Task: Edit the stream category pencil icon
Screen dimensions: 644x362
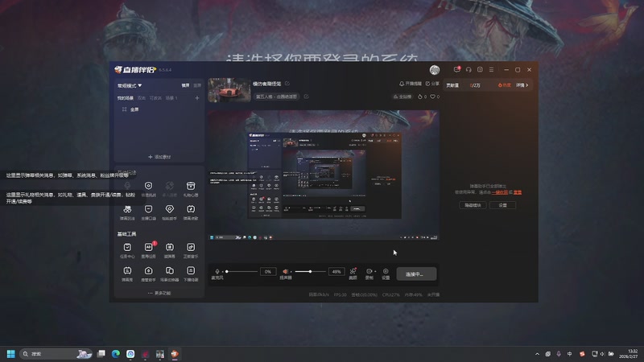Action: [307, 97]
